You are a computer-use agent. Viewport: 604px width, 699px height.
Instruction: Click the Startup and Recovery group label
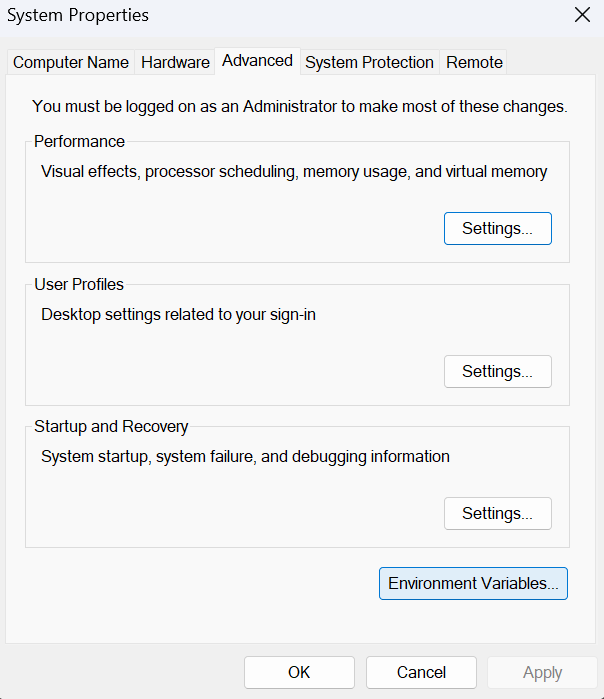coord(111,426)
